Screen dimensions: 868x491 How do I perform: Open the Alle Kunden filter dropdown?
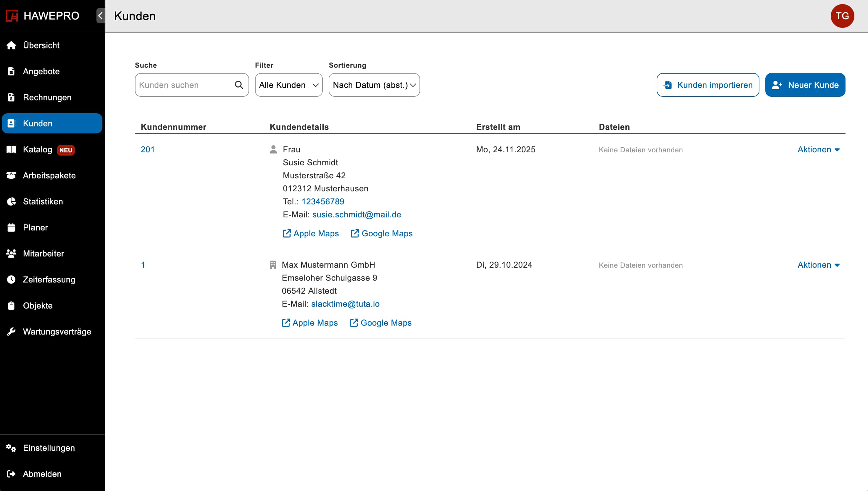(288, 85)
